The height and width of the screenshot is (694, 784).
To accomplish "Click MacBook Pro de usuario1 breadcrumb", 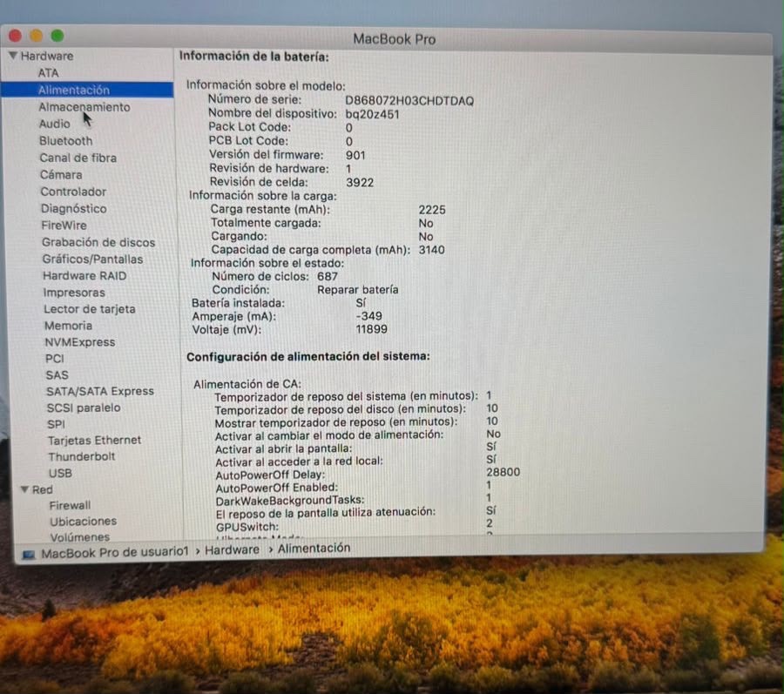I will tap(115, 552).
